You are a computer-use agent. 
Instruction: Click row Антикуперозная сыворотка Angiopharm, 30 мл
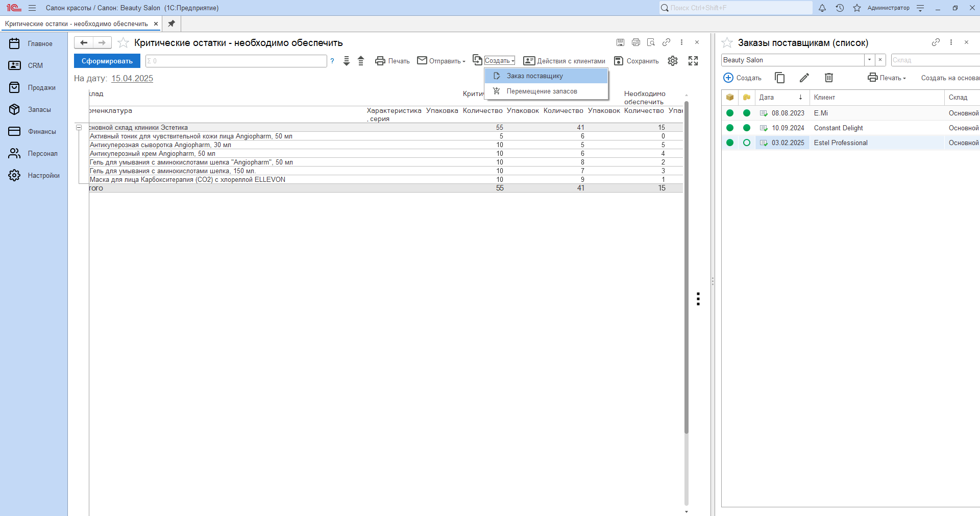(x=386, y=145)
